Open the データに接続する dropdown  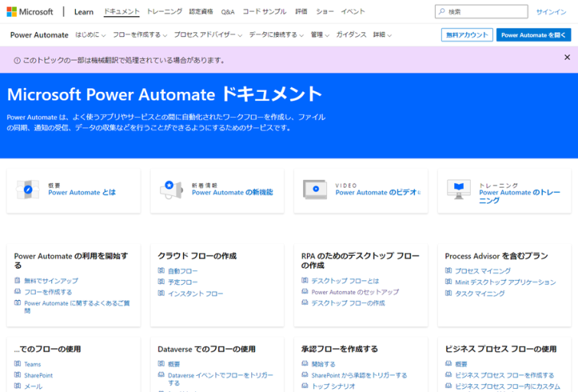276,34
